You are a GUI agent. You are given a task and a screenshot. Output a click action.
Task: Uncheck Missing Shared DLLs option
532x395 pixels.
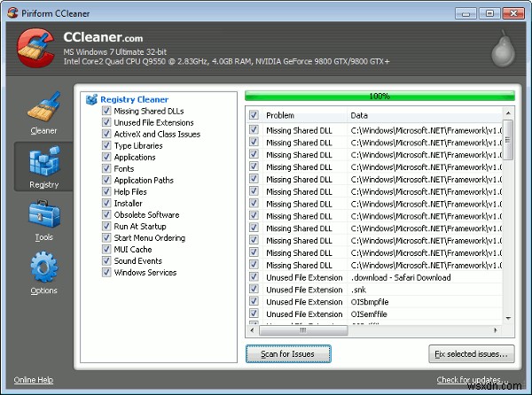coord(106,111)
